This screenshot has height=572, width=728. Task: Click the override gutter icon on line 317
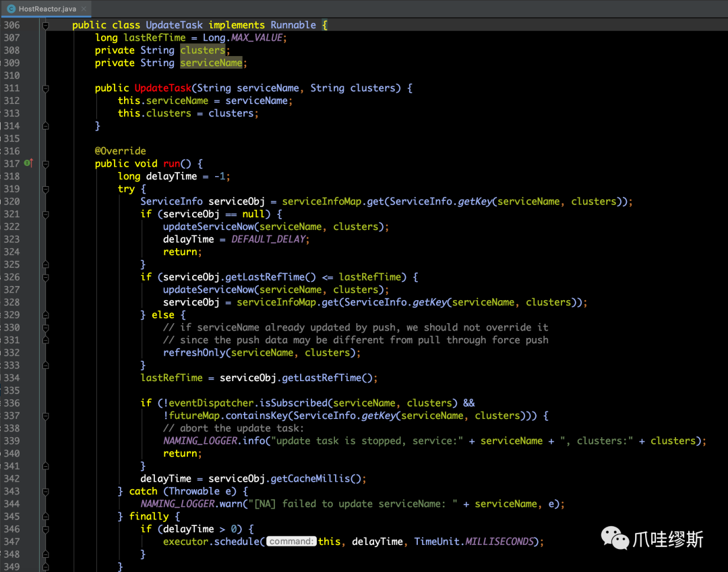pyautogui.click(x=28, y=163)
